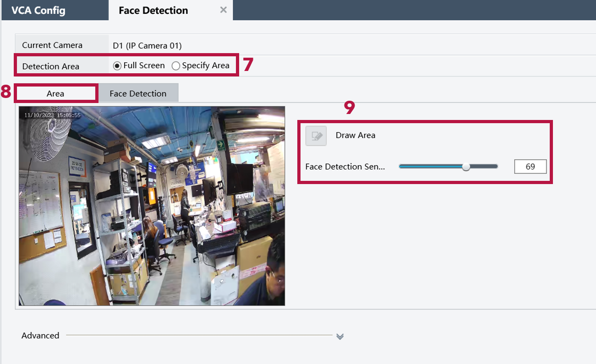Viewport: 596px width, 364px height.
Task: Expand the Advanced section chevron
Action: click(x=339, y=337)
